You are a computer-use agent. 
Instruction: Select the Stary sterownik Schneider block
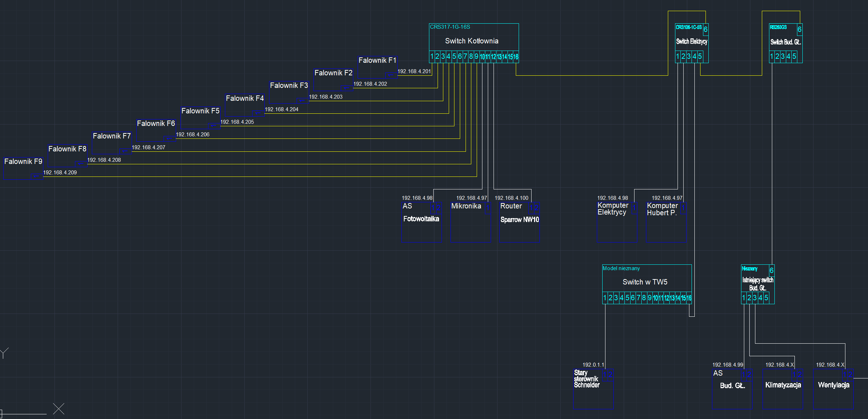click(x=586, y=379)
